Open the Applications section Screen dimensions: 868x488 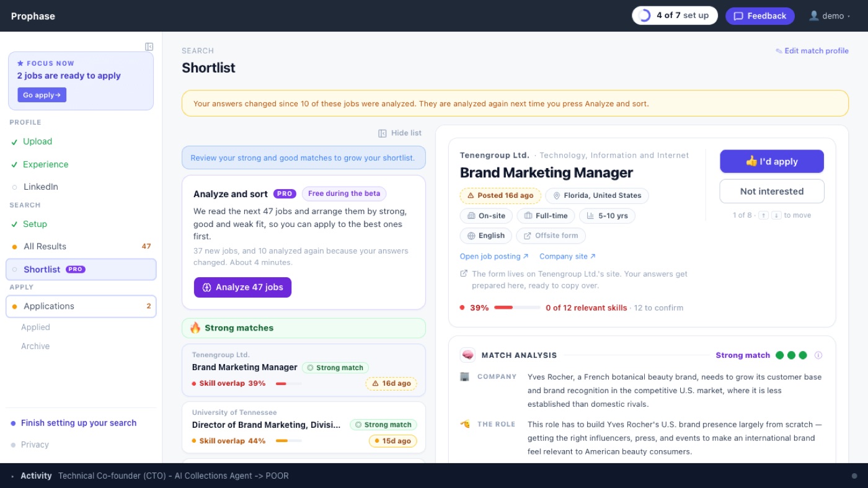coord(81,306)
